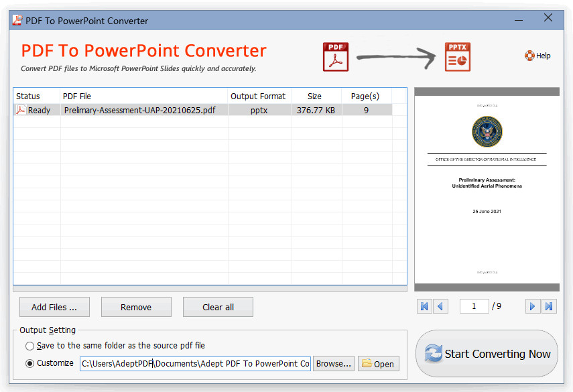573x392 pixels.
Task: Click the PDF first-page preview thumbnail
Action: click(x=487, y=189)
